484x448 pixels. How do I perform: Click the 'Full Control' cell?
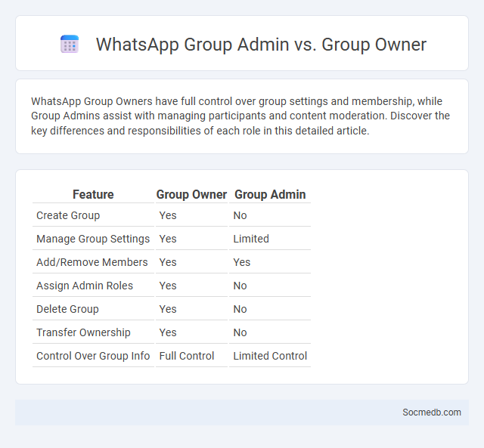187,356
